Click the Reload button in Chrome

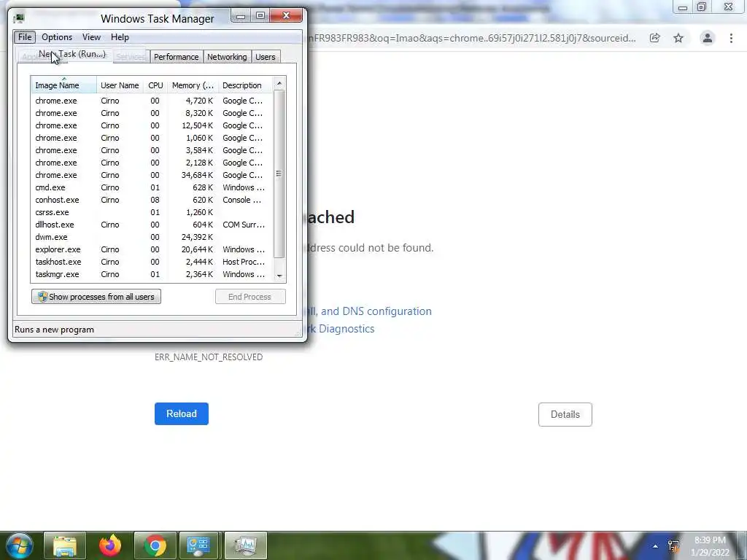click(x=182, y=414)
